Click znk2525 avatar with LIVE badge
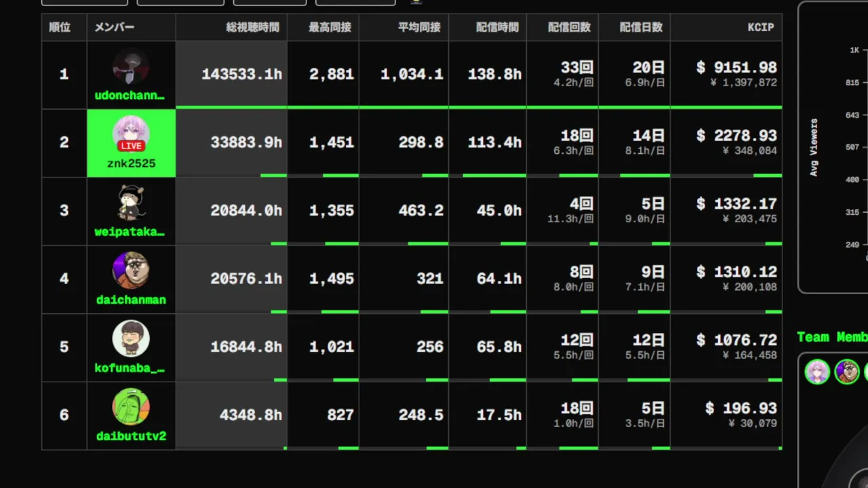Screen dimensions: 868x488 click(x=131, y=134)
